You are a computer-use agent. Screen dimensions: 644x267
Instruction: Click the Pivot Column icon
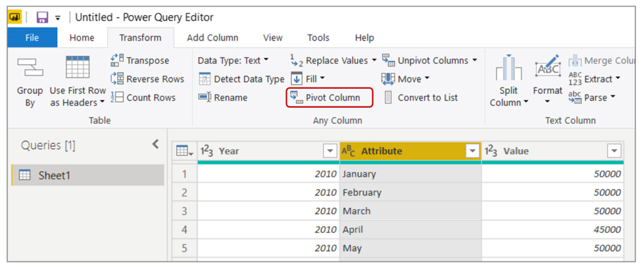[295, 98]
